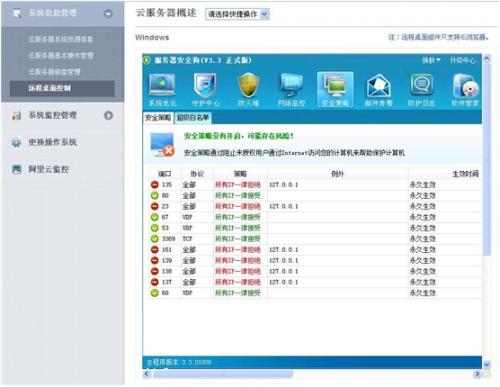
Task: Click the horizontal scrollbar thumb at the bottom
Action: (223, 374)
